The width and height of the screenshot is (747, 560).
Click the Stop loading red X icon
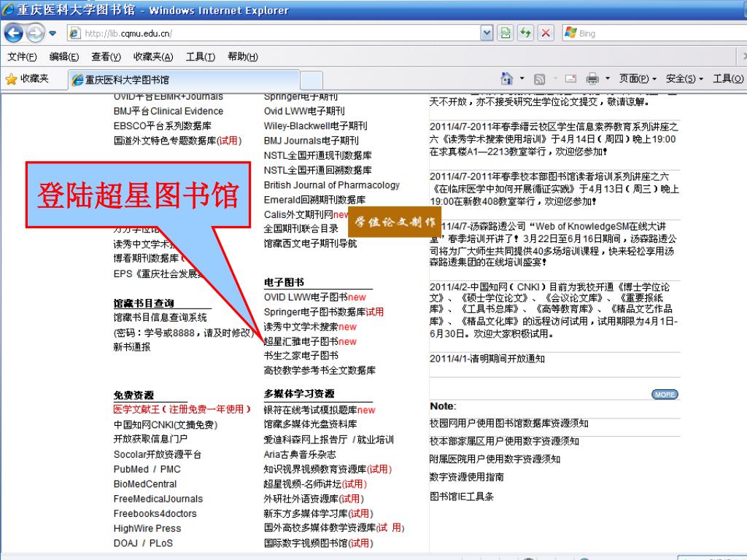(x=546, y=34)
